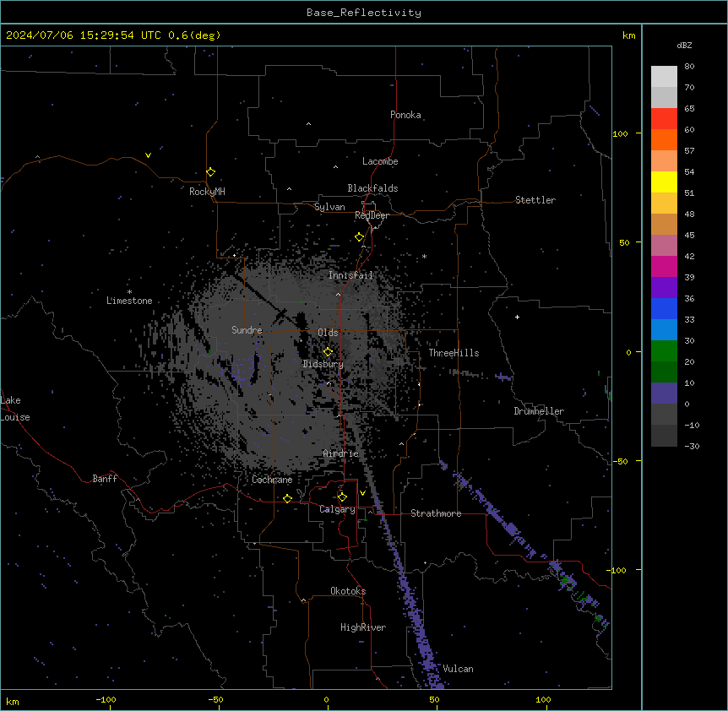Click the yellow diamond marker above RockyMH
This screenshot has height=711, width=728.
pos(211,172)
